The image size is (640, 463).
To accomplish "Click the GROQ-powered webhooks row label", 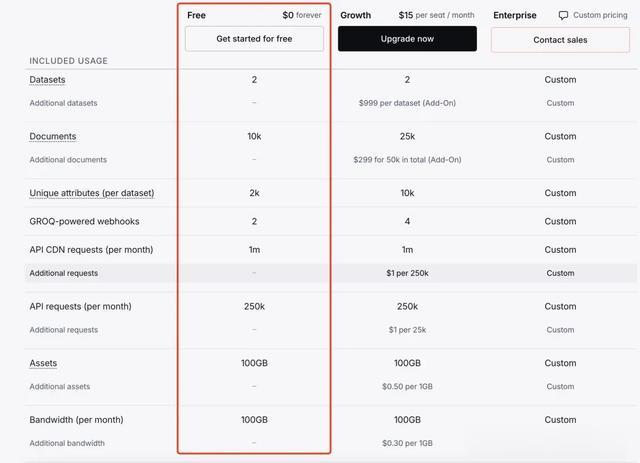I will click(84, 221).
